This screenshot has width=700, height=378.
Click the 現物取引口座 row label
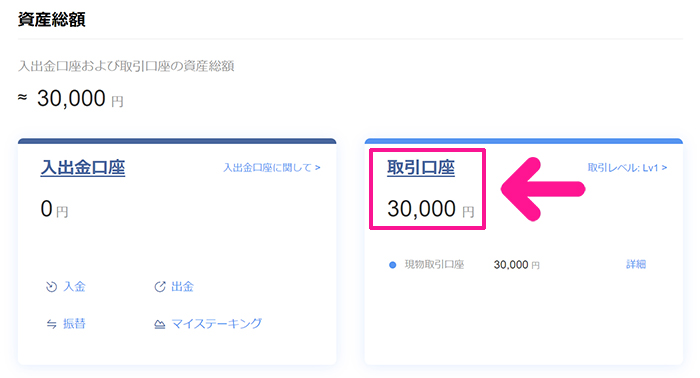click(x=434, y=265)
